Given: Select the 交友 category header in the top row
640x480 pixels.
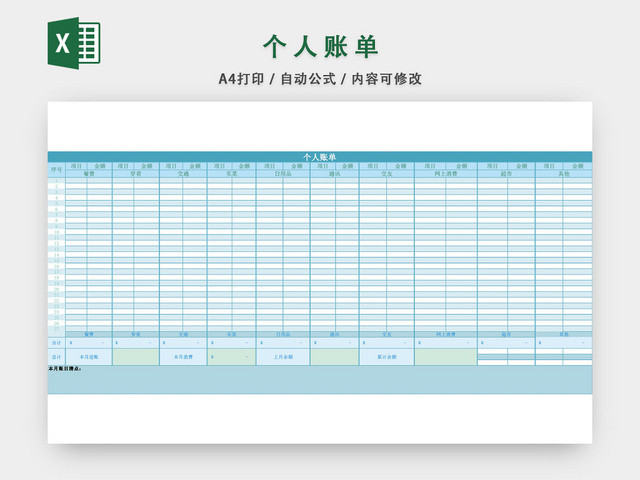Looking at the screenshot, I should tap(387, 173).
